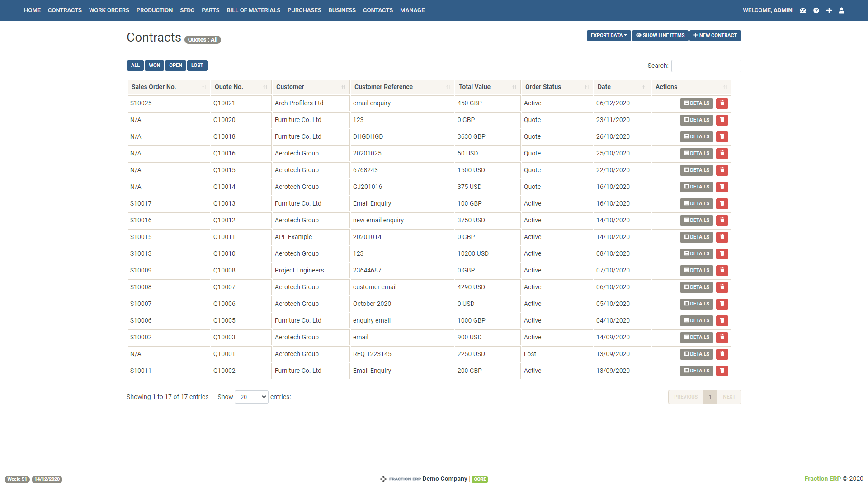Viewport: 868px width, 488px height.
Task: Toggle the LOST contracts filter
Action: pos(197,65)
